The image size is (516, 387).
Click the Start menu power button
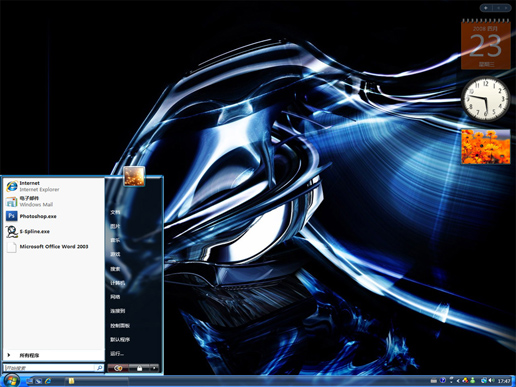coord(118,368)
